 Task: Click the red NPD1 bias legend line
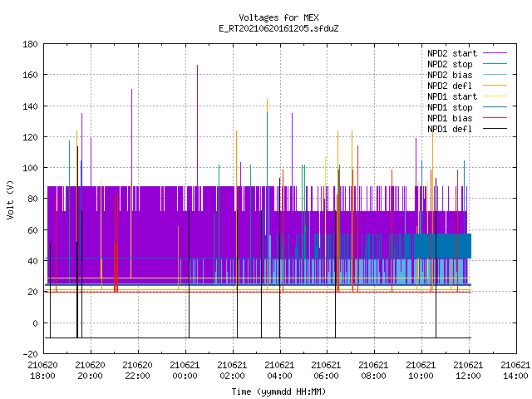pos(495,118)
